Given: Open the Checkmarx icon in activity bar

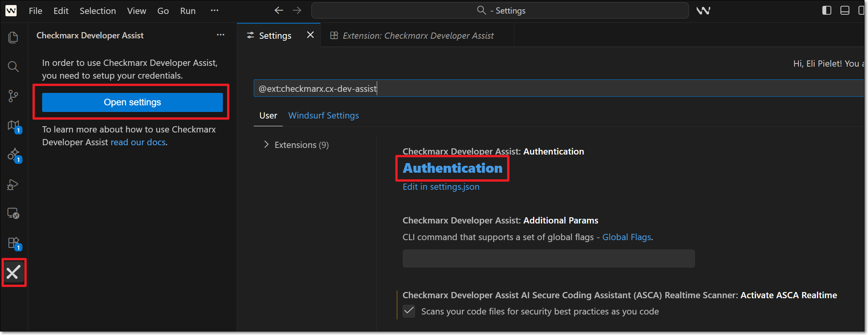Looking at the screenshot, I should [13, 273].
